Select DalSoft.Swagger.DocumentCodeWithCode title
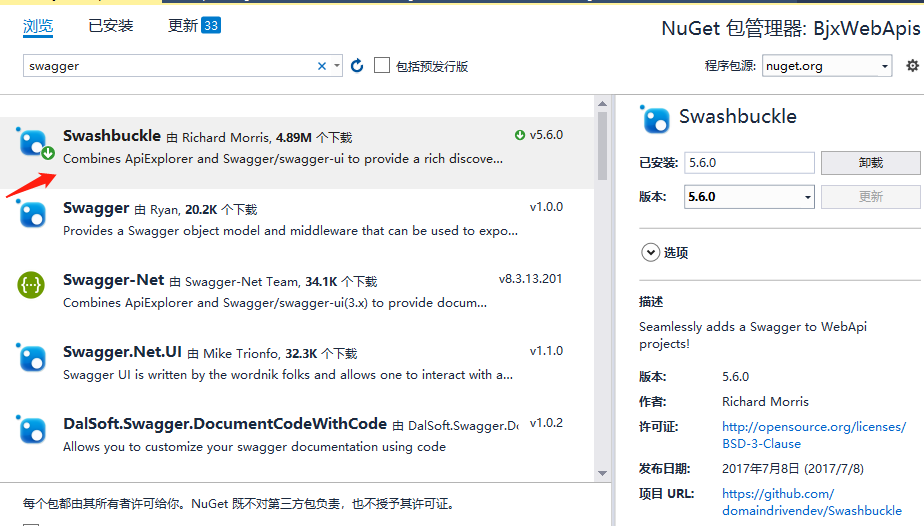This screenshot has height=526, width=924. [x=225, y=424]
